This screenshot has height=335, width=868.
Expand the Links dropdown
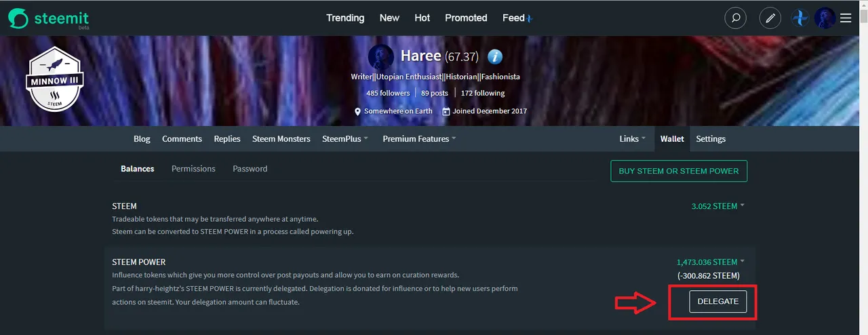pyautogui.click(x=633, y=139)
